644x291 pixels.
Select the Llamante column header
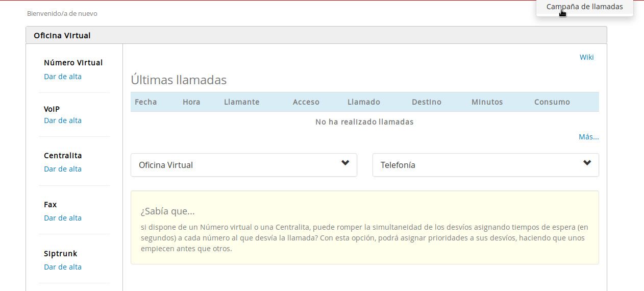(x=241, y=102)
